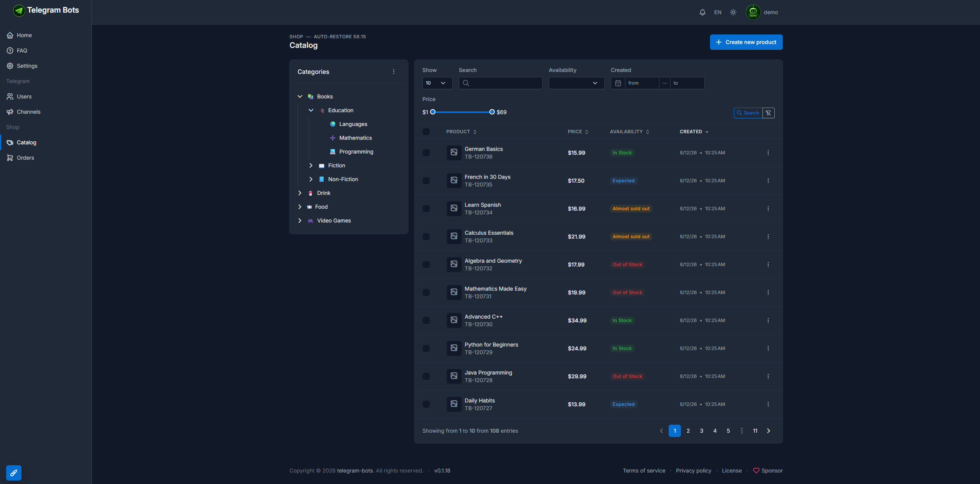Open the Terms of service link
The width and height of the screenshot is (980, 484).
644,471
